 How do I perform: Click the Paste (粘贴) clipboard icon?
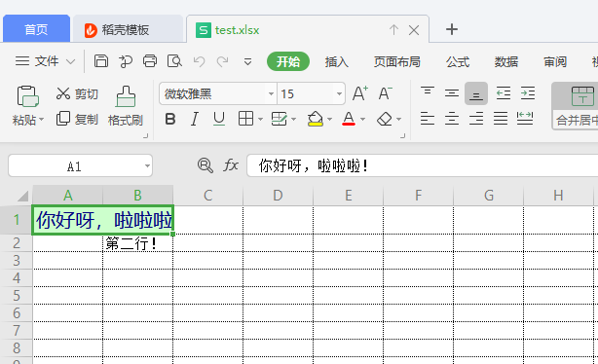point(28,96)
